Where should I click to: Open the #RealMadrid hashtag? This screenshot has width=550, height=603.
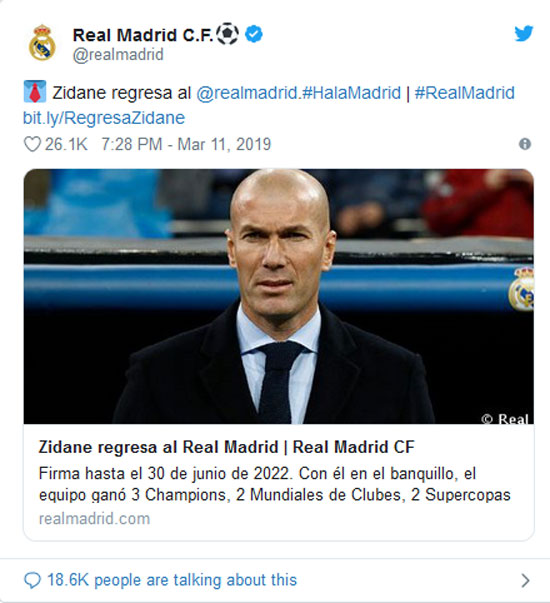click(x=465, y=93)
